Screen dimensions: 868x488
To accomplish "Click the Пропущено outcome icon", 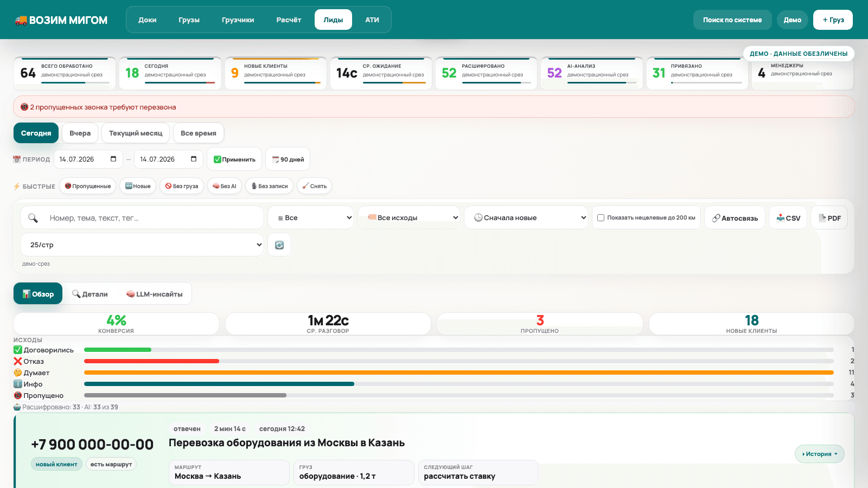I will click(18, 395).
